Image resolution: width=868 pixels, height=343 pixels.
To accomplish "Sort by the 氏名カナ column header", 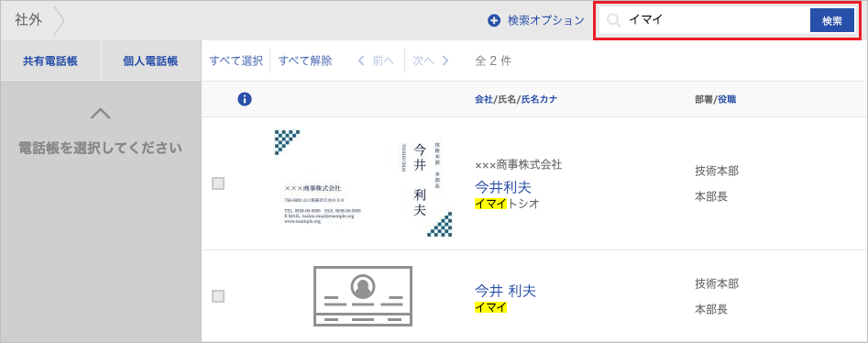I will click(539, 100).
